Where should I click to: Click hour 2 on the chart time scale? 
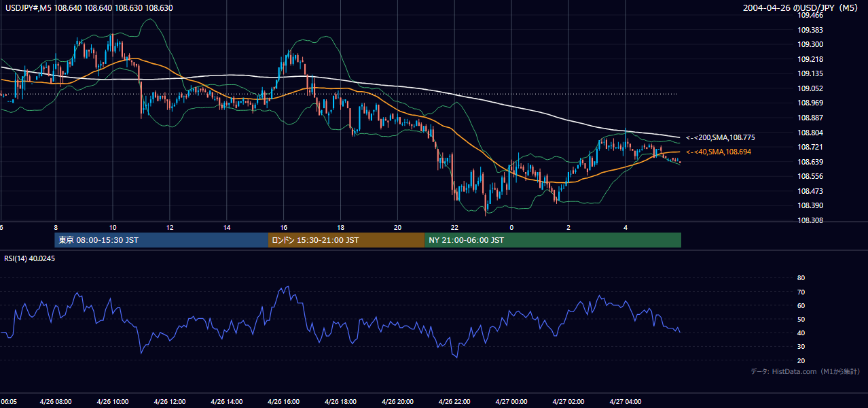pyautogui.click(x=568, y=227)
